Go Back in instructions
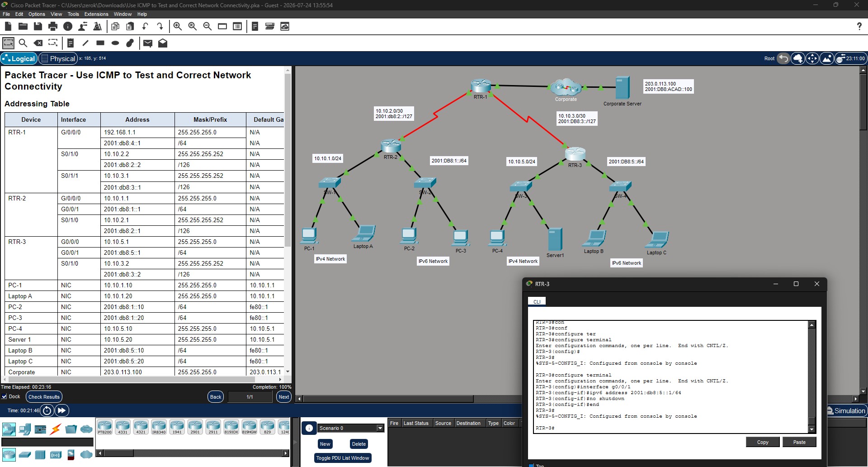 pos(216,397)
